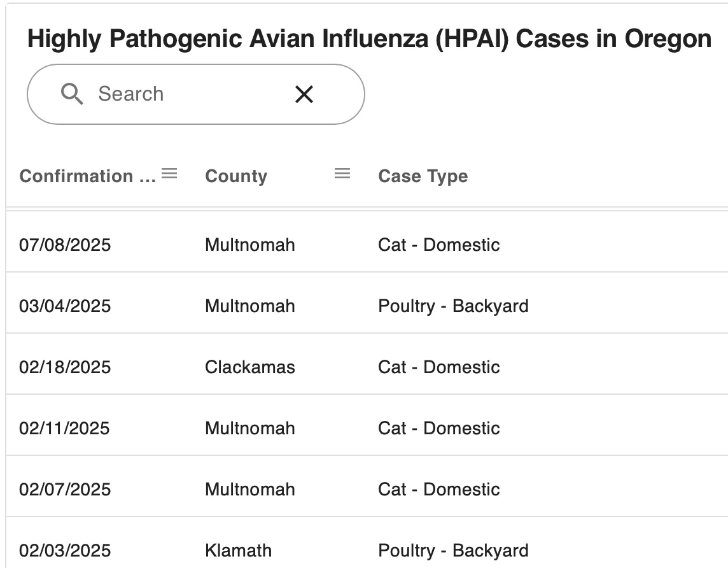The image size is (728, 568).
Task: Select the Klamath county cell
Action: (x=238, y=550)
